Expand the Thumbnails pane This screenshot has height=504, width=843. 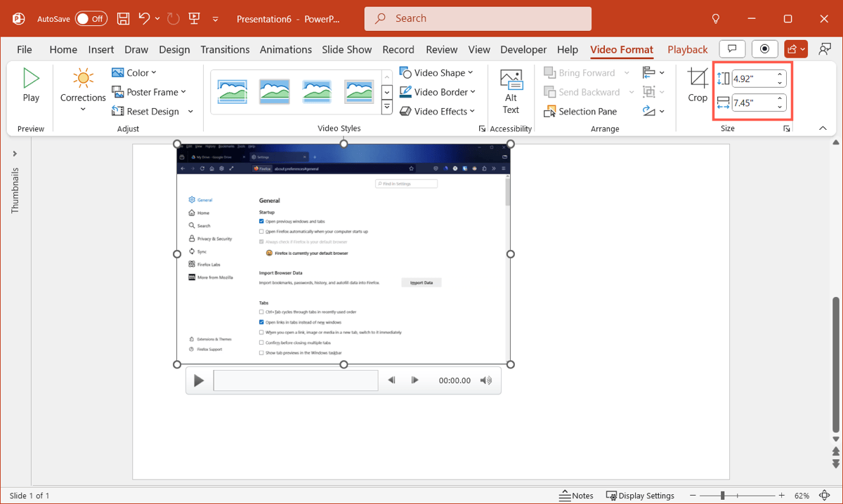click(x=15, y=154)
